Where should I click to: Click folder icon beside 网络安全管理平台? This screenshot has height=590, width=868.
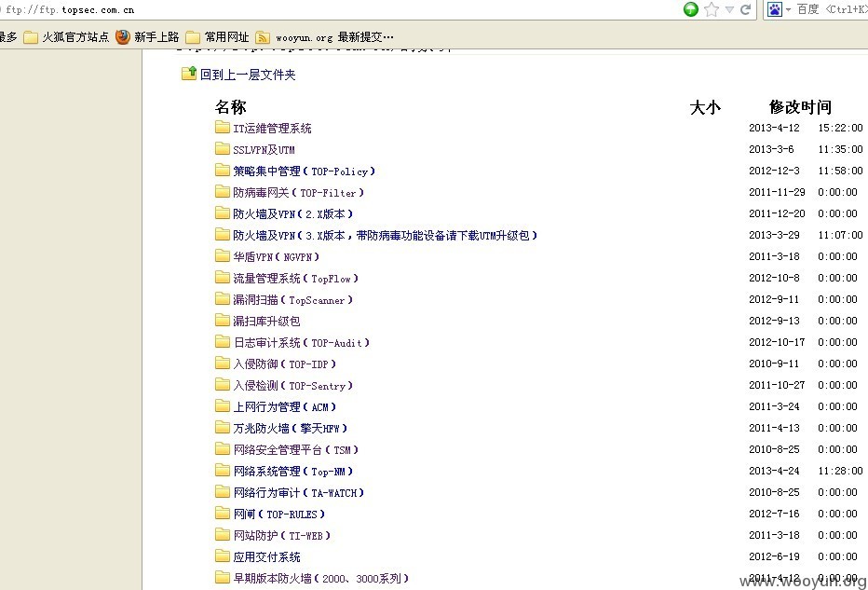(223, 448)
